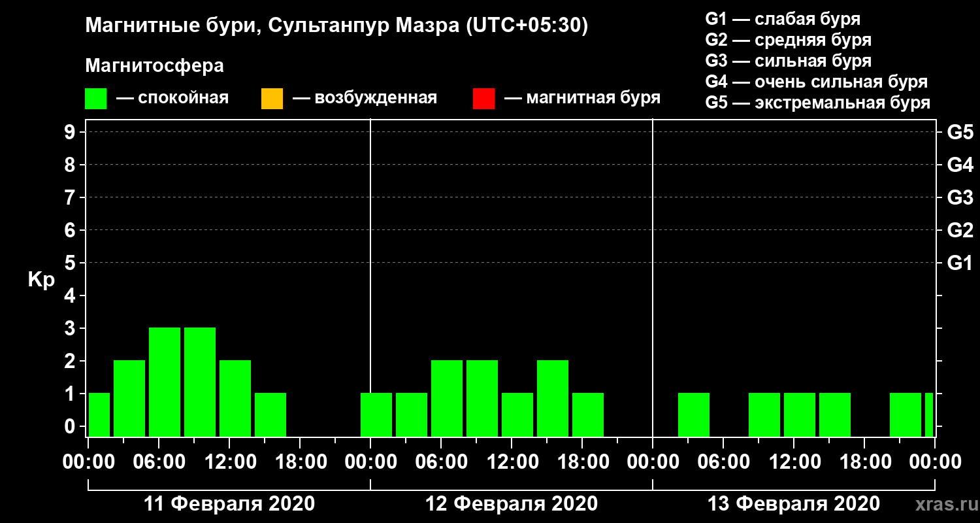The image size is (980, 523).
Task: Click the green 'спокойная' legend swatch
Action: pyautogui.click(x=96, y=99)
